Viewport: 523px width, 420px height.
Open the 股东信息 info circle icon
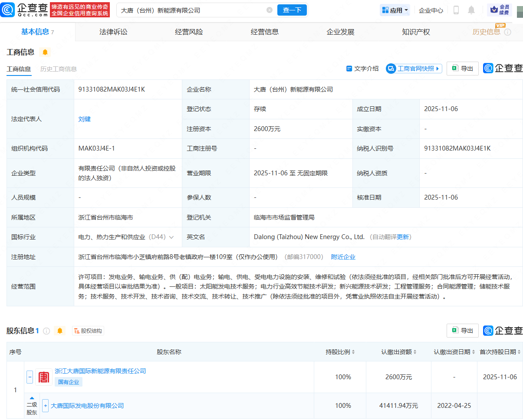tap(46, 331)
